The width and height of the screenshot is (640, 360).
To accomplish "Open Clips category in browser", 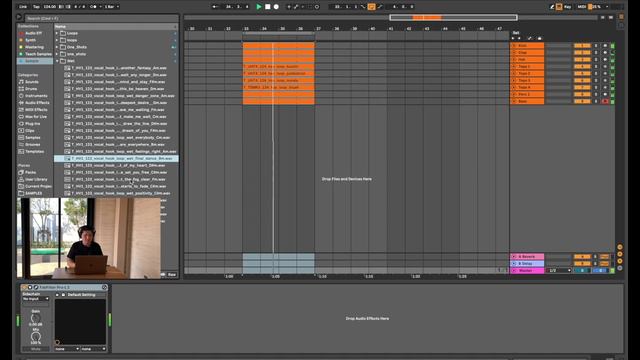I will 30,130.
